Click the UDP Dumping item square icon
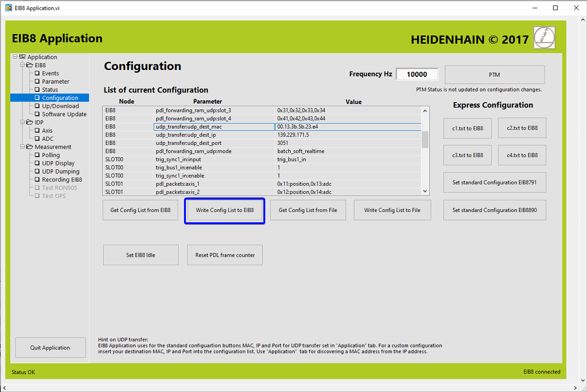Viewport: 587px width, 392px height. pos(37,172)
